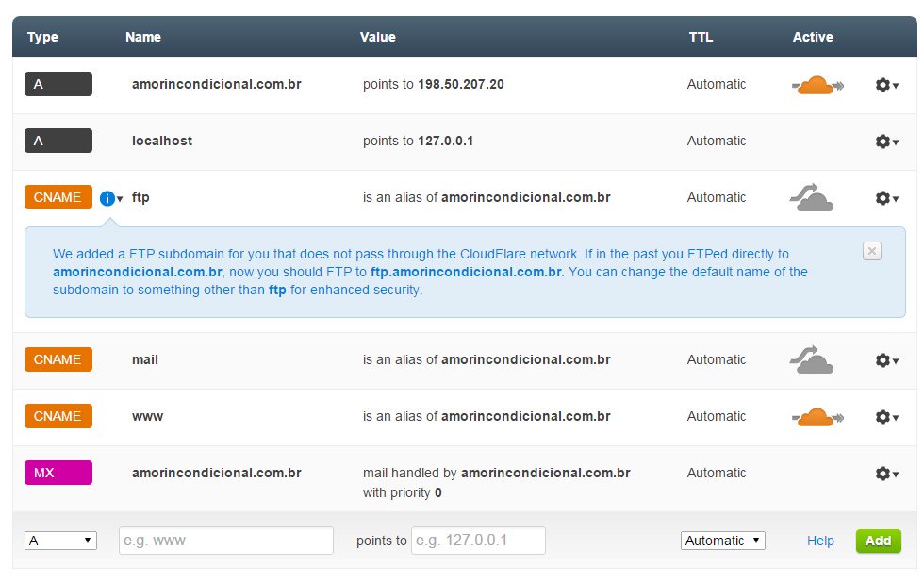The image size is (924, 583).
Task: Click the Automatic TTL of the MX row
Action: coord(717,473)
